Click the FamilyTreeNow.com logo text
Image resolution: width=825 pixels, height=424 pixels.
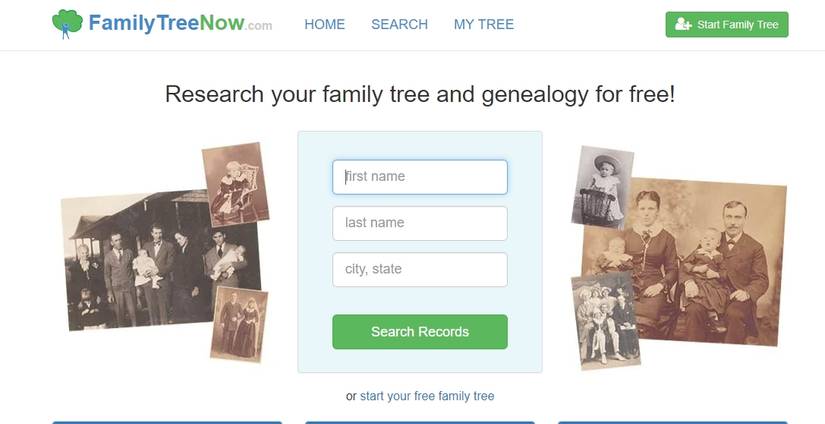click(180, 23)
